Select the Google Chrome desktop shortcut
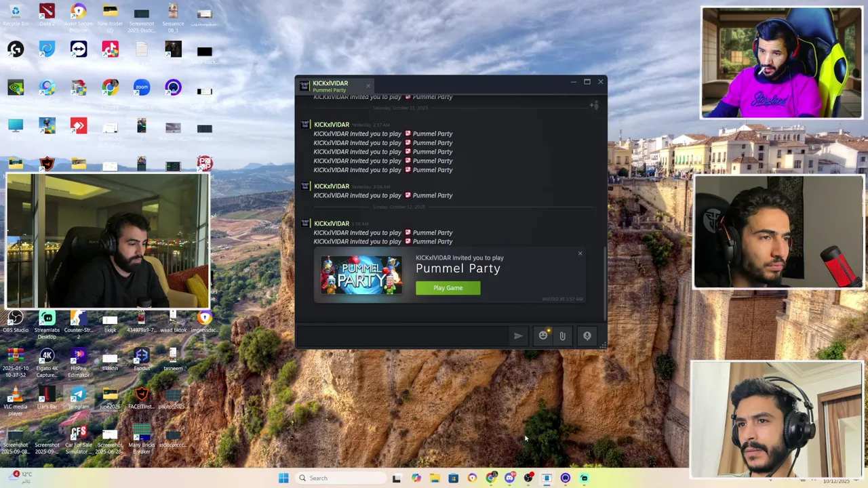 110,88
